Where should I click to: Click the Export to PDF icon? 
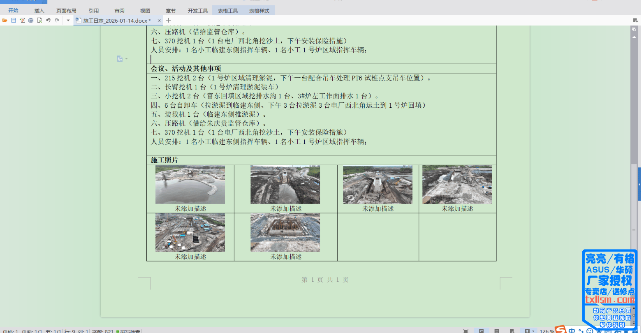[22, 20]
